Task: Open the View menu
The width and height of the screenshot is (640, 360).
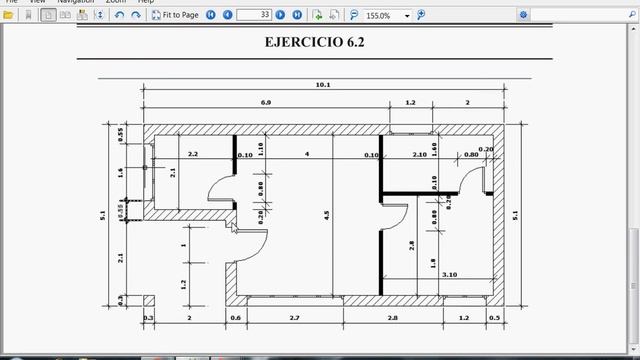Action: click(x=37, y=2)
